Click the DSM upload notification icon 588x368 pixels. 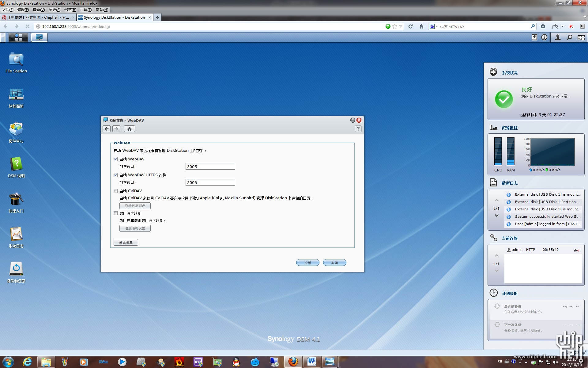[x=534, y=37]
